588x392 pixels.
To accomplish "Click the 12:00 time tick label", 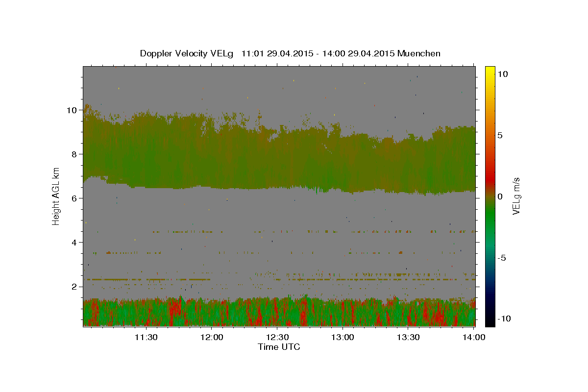I will 212,337.
